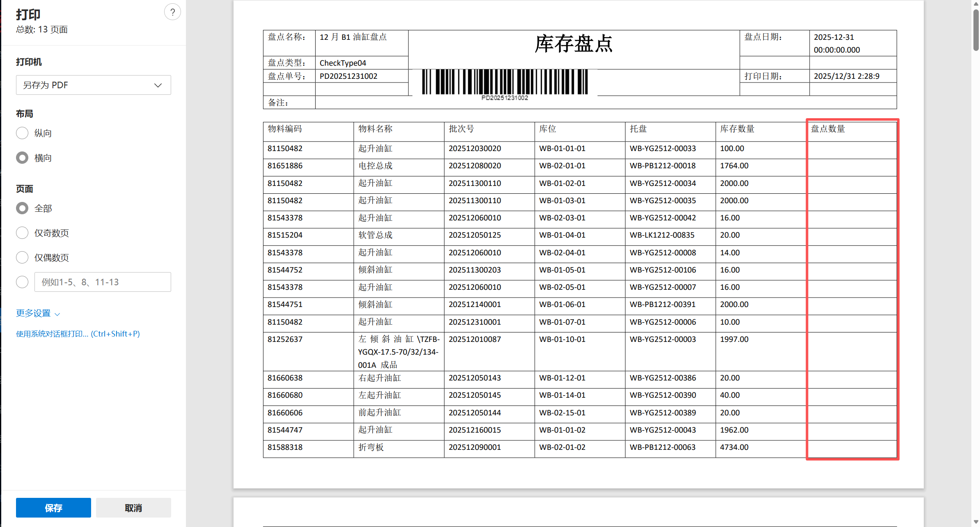
Task: Click the scrollbar down arrow
Action: point(975,522)
